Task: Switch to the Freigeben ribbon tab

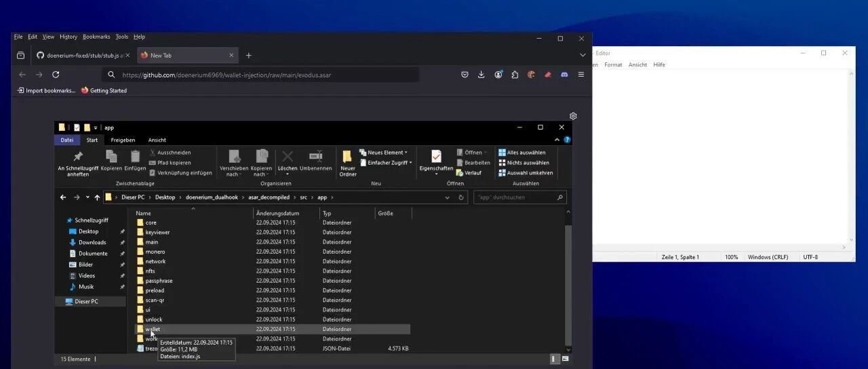Action: coord(123,140)
